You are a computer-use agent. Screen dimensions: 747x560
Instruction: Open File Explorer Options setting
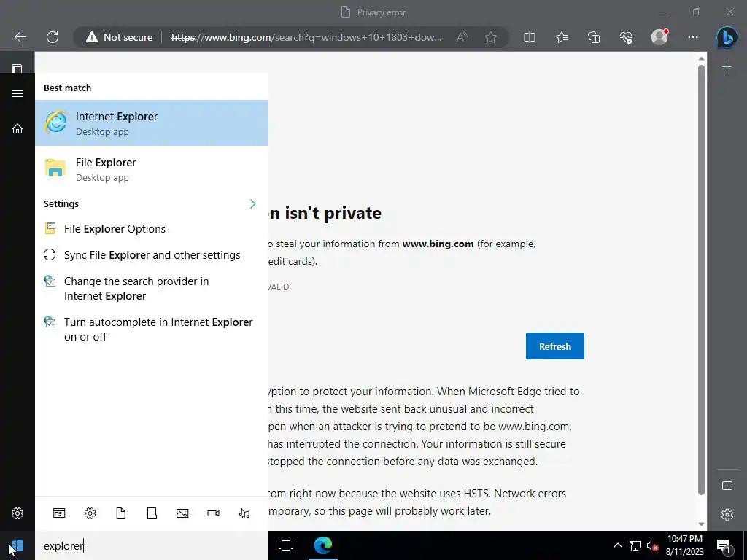152,228
